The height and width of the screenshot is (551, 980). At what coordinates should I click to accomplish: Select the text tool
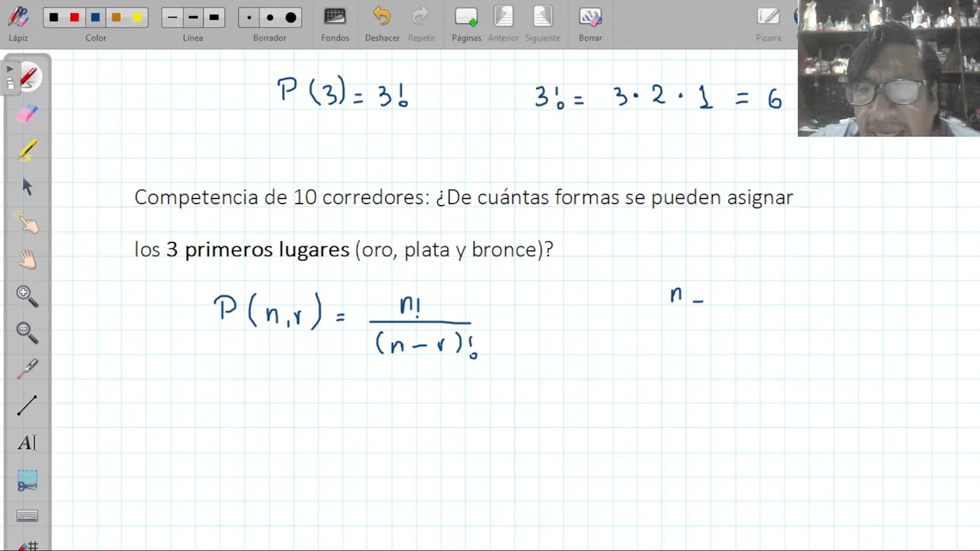tap(28, 442)
